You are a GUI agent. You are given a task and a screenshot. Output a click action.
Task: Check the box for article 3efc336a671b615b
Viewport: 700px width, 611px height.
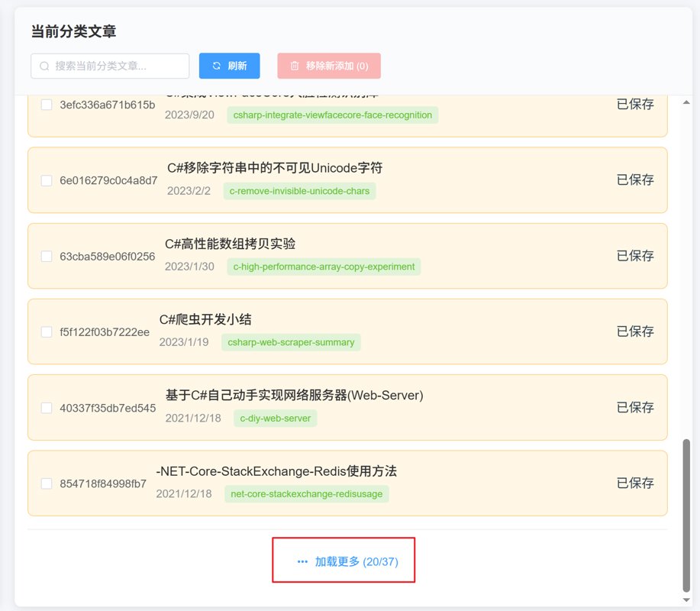click(46, 105)
